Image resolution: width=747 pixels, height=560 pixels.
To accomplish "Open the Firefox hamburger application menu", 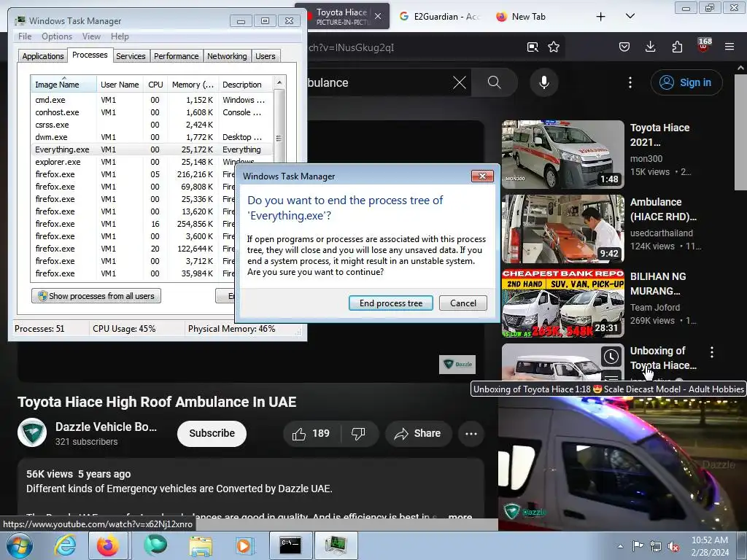I will (729, 47).
